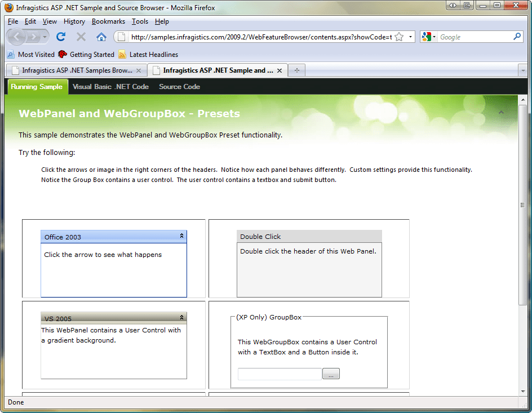This screenshot has width=532, height=413.
Task: Click the page identity icon in address bar
Action: coord(122,37)
